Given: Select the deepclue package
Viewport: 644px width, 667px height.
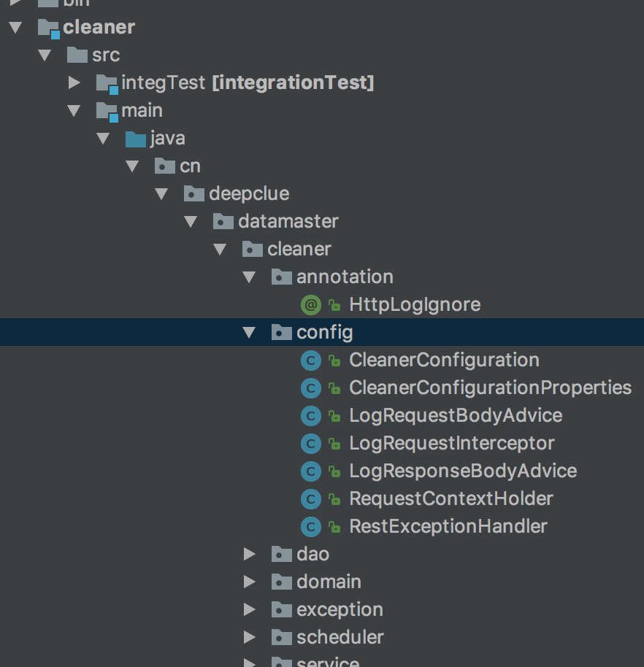Looking at the screenshot, I should click(x=249, y=193).
